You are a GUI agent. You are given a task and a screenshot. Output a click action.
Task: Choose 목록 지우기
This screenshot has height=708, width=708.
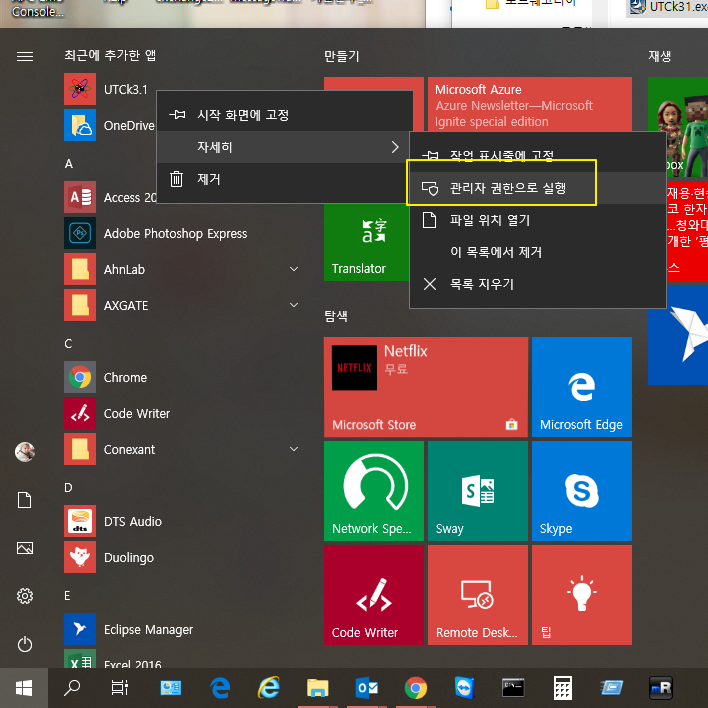537,284
